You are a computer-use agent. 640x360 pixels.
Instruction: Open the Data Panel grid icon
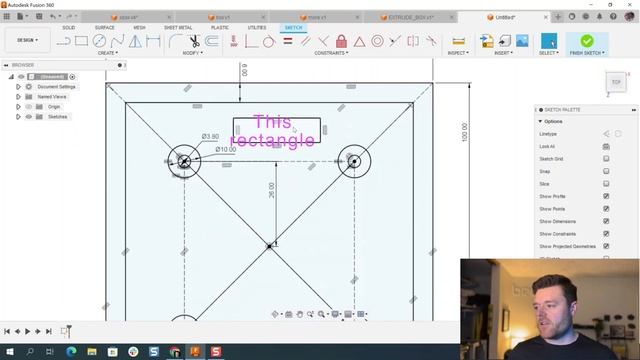pyautogui.click(x=7, y=17)
